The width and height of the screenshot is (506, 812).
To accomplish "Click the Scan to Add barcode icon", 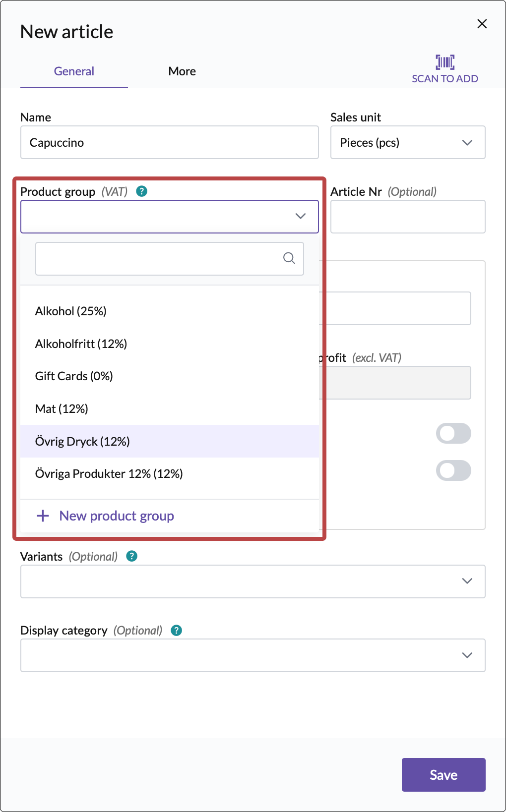I will click(445, 62).
